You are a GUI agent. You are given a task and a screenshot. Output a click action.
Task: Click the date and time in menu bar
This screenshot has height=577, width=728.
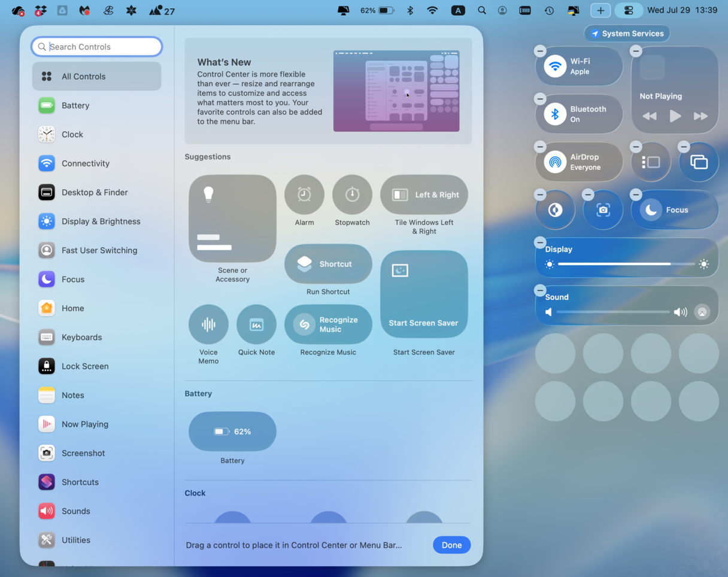682,10
